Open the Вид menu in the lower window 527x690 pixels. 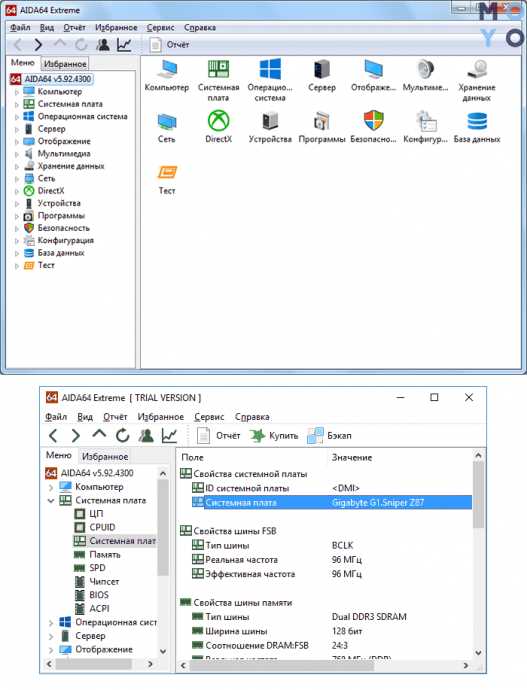[x=85, y=417]
